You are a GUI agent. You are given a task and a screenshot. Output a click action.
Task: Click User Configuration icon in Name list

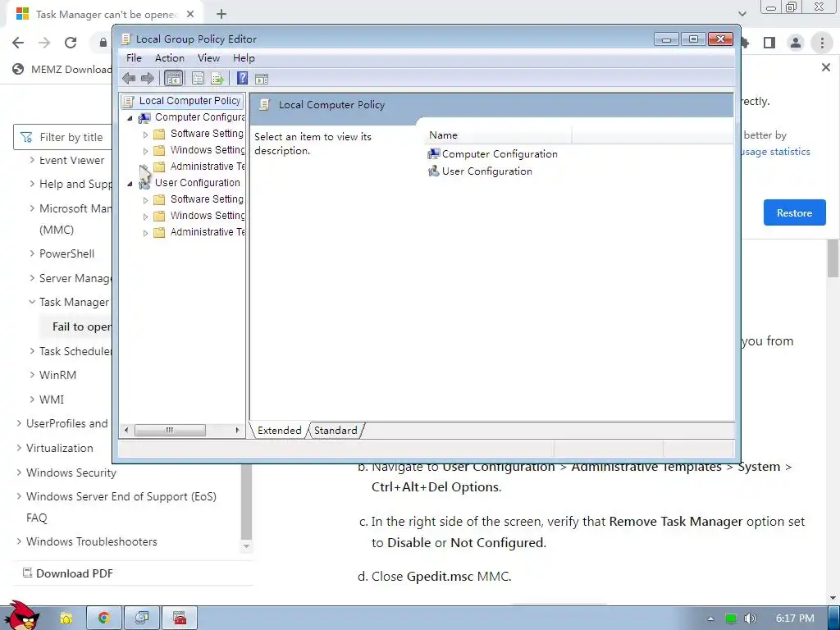pyautogui.click(x=433, y=171)
